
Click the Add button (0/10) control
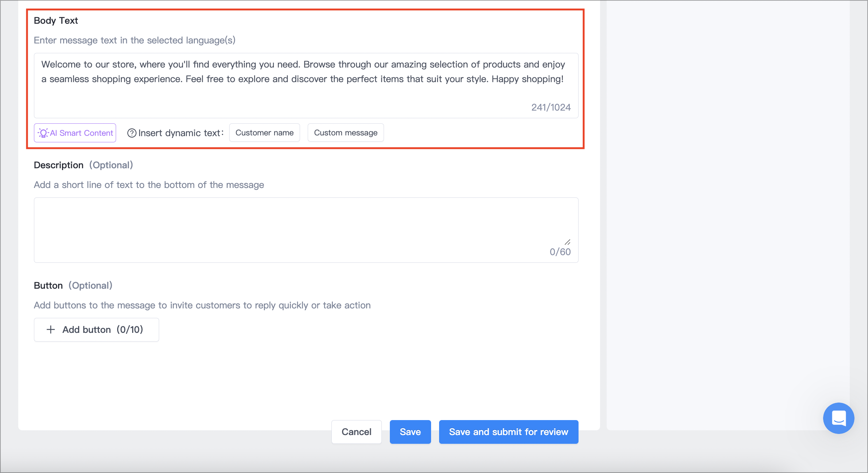pyautogui.click(x=96, y=330)
